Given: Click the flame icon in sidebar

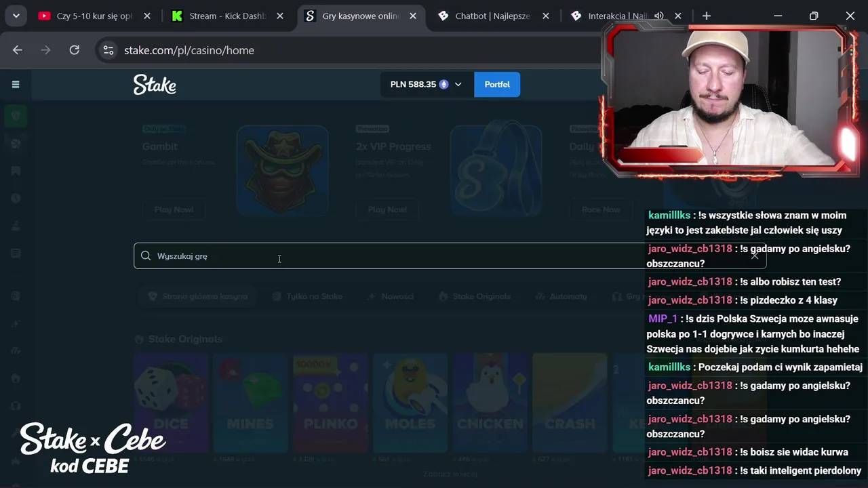Looking at the screenshot, I should click(16, 378).
